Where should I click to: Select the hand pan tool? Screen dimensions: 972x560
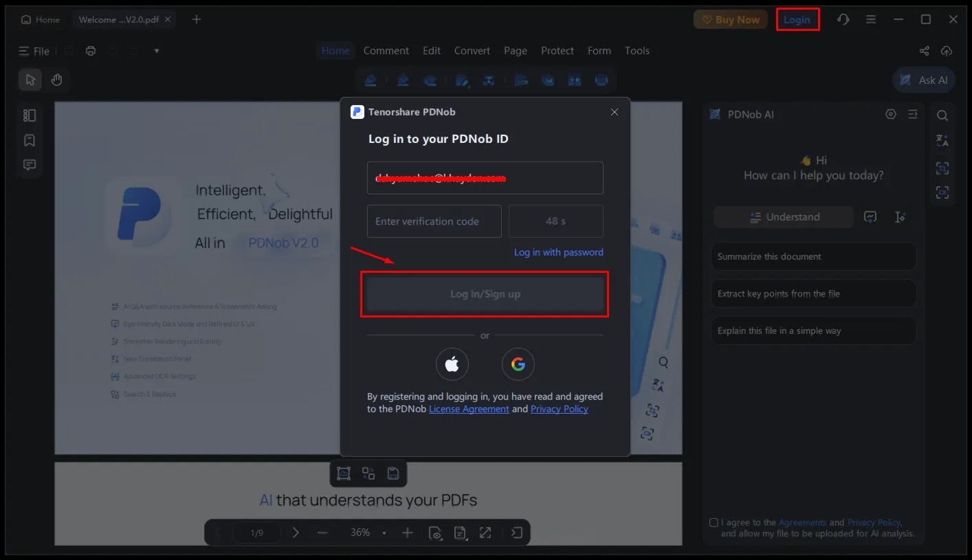(56, 80)
